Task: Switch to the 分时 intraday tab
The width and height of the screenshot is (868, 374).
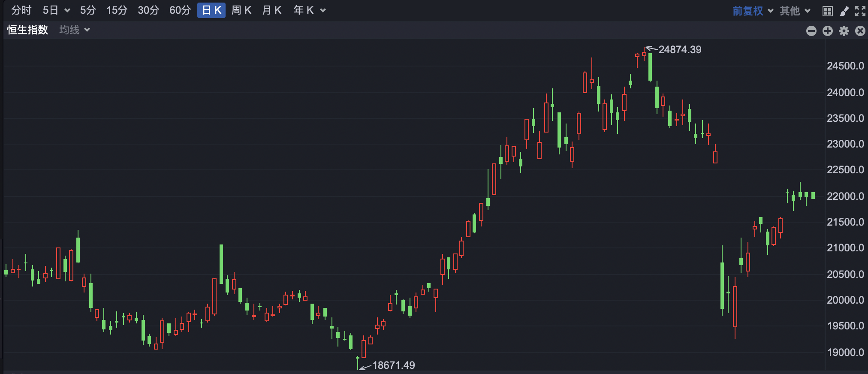Action: (x=21, y=10)
